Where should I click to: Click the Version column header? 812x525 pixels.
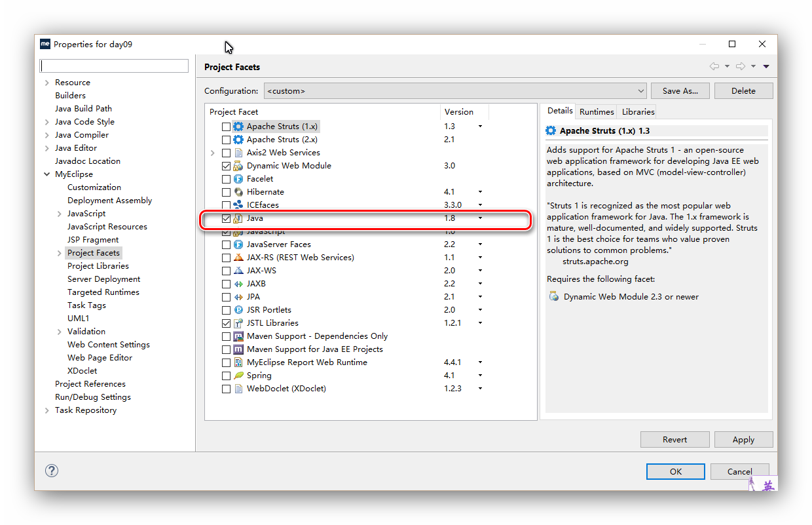tap(464, 112)
